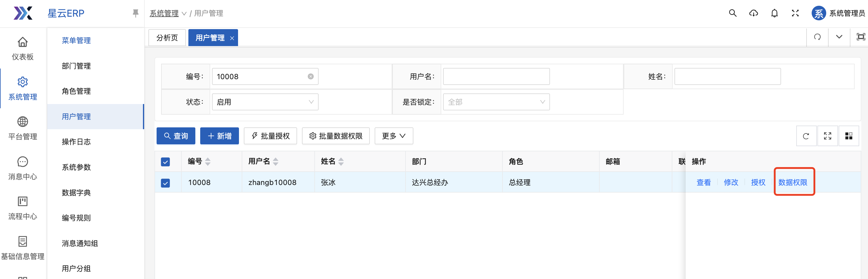
Task: Open the column settings grid icon
Action: click(x=848, y=136)
